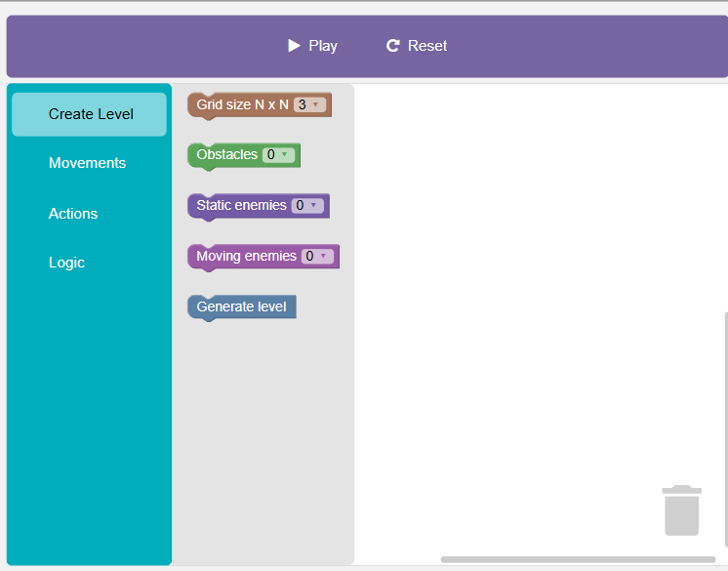Viewport: 728px width, 571px height.
Task: Click the Grid size N x N block label
Action: point(242,104)
